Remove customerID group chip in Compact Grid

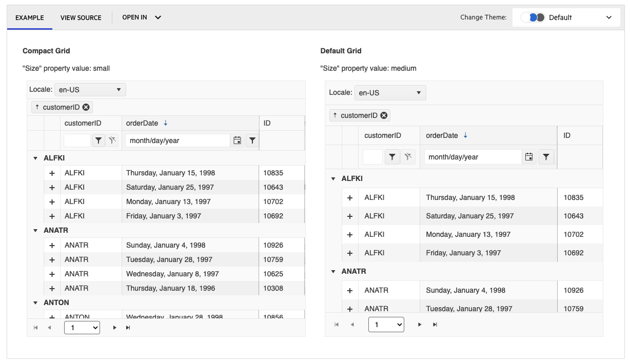point(86,107)
